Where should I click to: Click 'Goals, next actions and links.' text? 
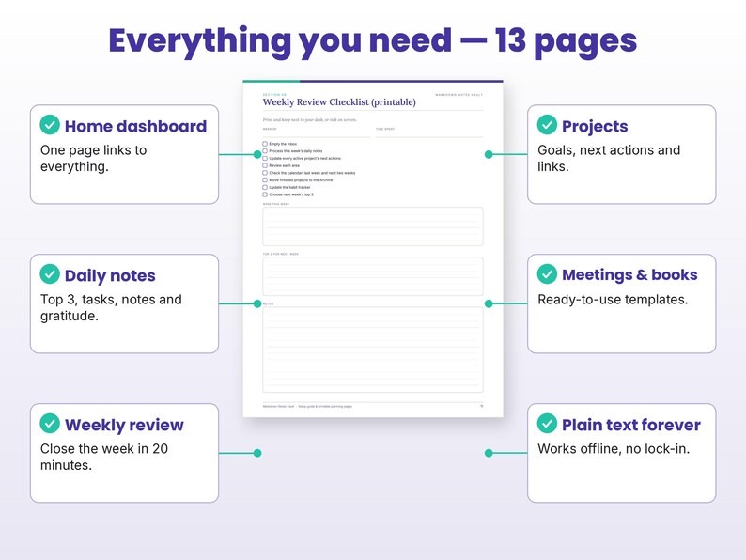pos(609,158)
